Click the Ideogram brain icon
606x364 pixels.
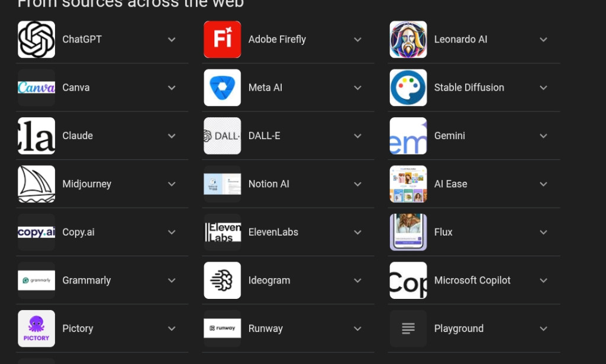pos(223,281)
